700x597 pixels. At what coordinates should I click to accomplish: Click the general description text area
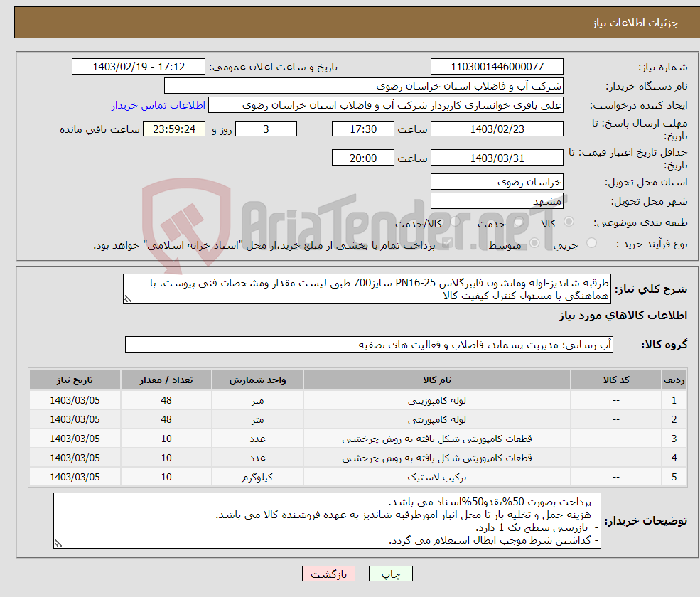click(x=367, y=289)
